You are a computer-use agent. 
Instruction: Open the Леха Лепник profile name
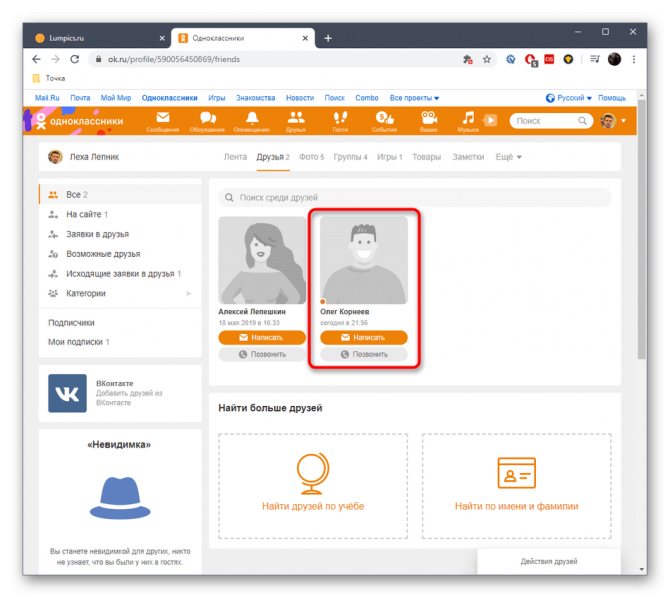coord(94,157)
